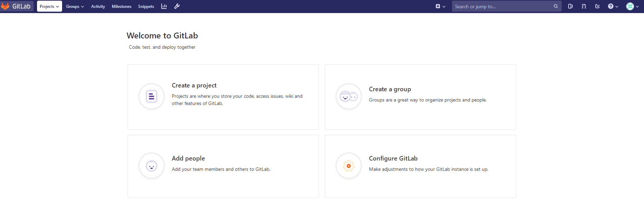This screenshot has width=644, height=202.
Task: Open instance statistics chart icon
Action: (164, 6)
